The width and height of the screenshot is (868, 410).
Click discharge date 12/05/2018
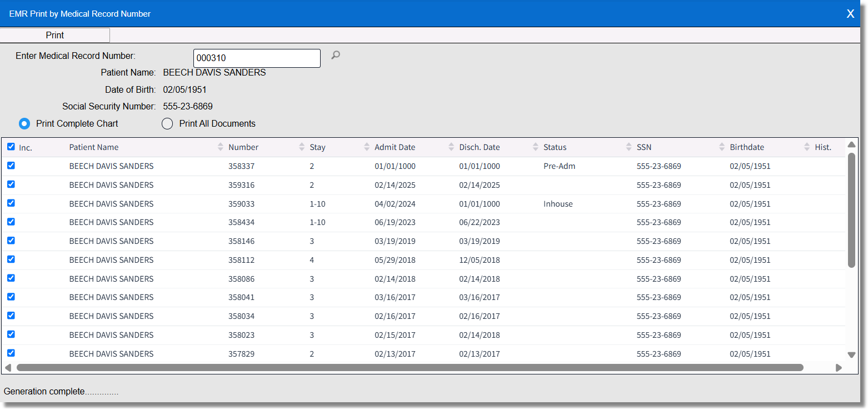click(x=480, y=260)
